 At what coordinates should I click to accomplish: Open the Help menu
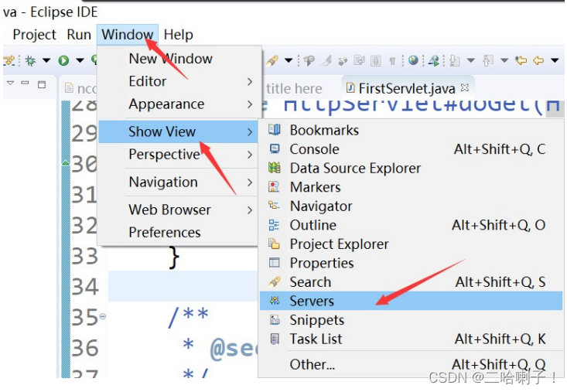[178, 35]
